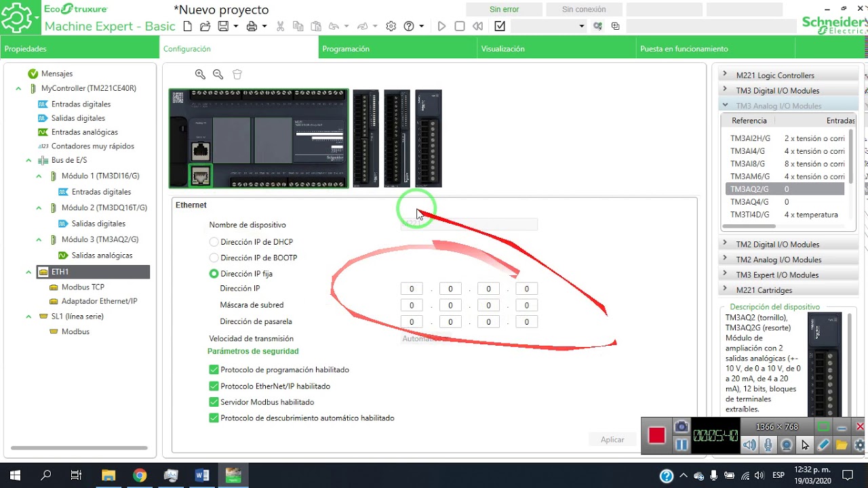Viewport: 868px width, 488px height.
Task: Click the print icon in the toolbar
Action: tap(252, 26)
